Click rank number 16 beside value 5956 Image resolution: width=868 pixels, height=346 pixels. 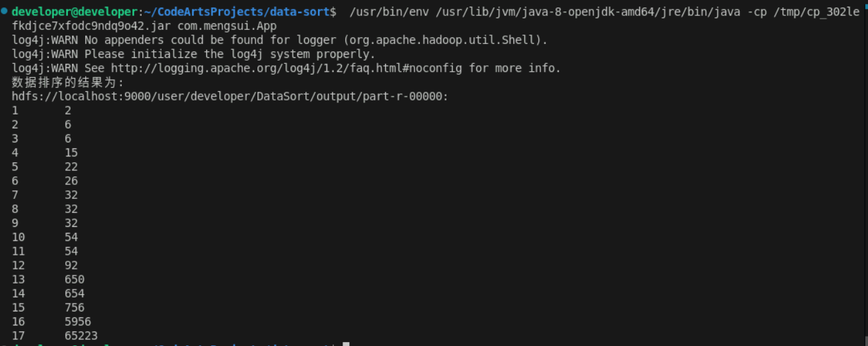pyautogui.click(x=18, y=321)
